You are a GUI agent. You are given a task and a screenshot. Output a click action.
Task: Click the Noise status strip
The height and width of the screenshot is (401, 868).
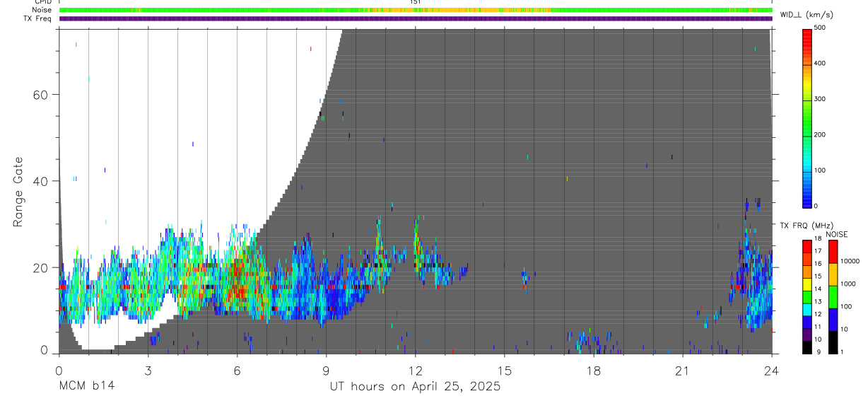(416, 10)
